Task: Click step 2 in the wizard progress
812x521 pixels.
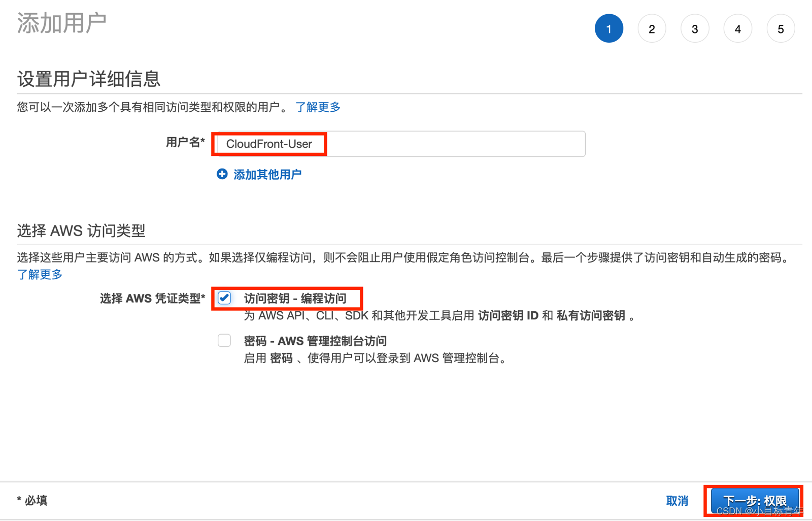Action: pos(652,28)
